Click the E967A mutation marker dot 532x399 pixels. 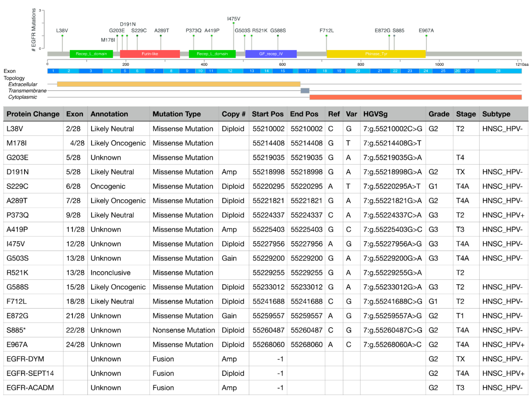click(426, 36)
